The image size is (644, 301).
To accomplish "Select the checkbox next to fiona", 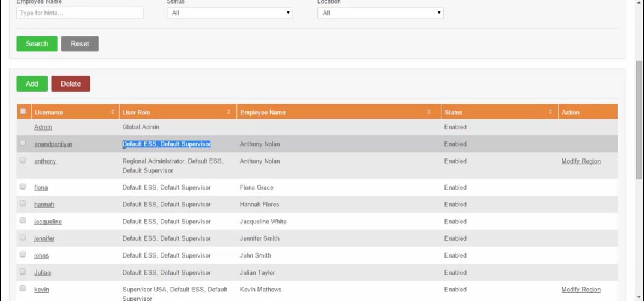I will [x=23, y=187].
